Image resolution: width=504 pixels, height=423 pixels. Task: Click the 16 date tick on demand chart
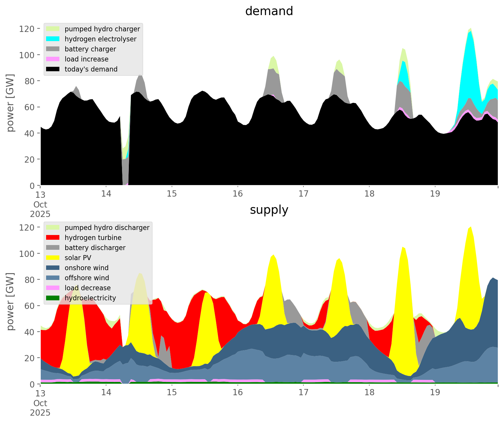[238, 194]
